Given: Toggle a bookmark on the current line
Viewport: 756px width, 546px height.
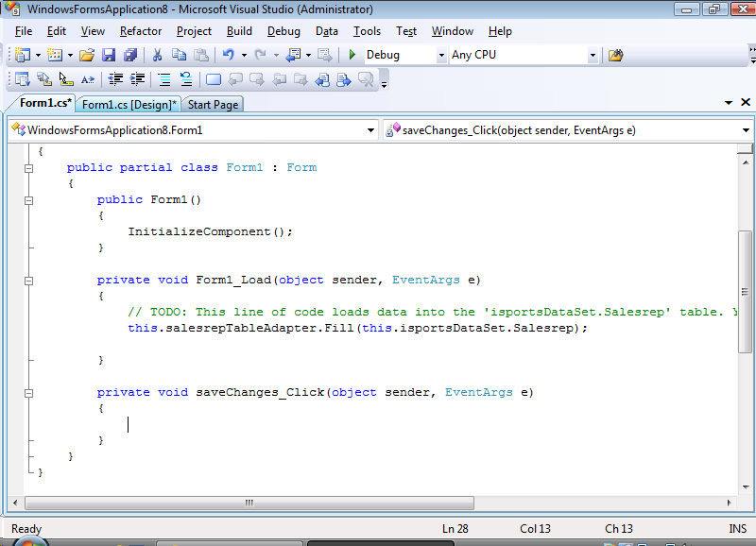Looking at the screenshot, I should pos(214,79).
